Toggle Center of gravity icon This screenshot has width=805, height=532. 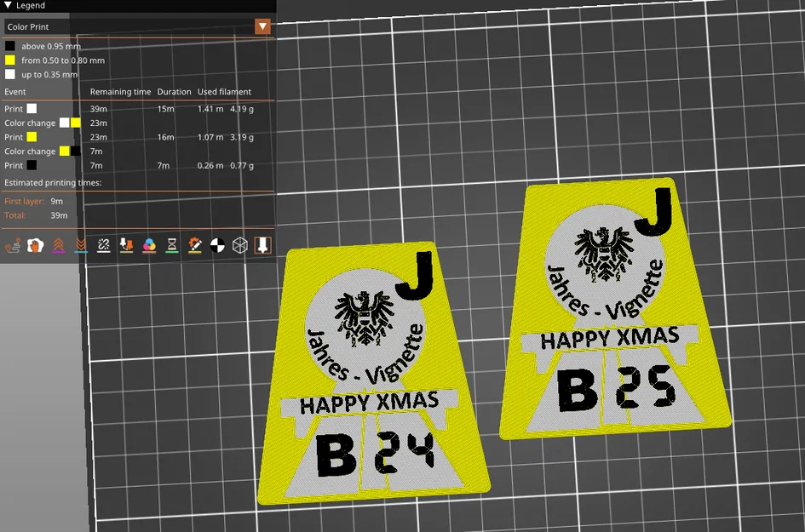(x=217, y=246)
